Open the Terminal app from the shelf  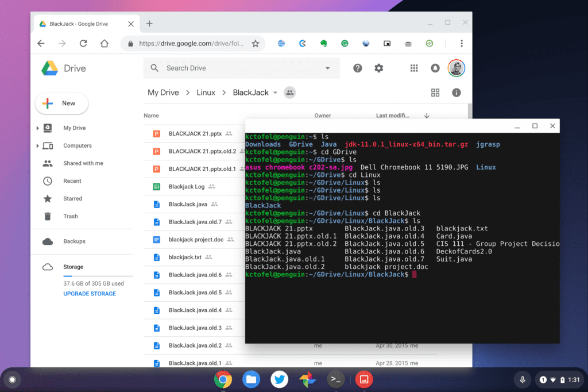(x=336, y=379)
